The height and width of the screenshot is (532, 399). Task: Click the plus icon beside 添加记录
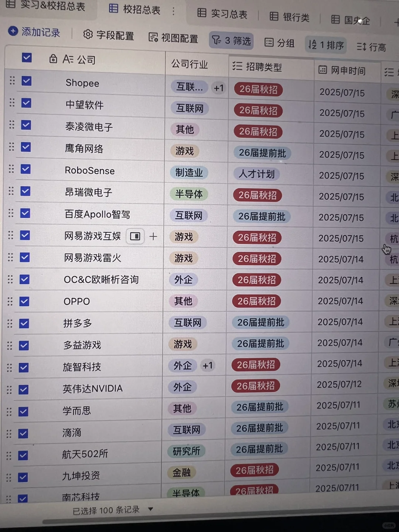(13, 31)
